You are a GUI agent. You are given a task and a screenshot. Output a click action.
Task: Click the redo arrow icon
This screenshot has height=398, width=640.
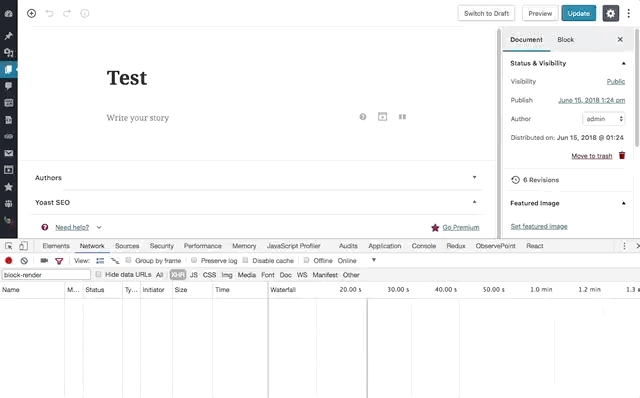click(x=67, y=13)
